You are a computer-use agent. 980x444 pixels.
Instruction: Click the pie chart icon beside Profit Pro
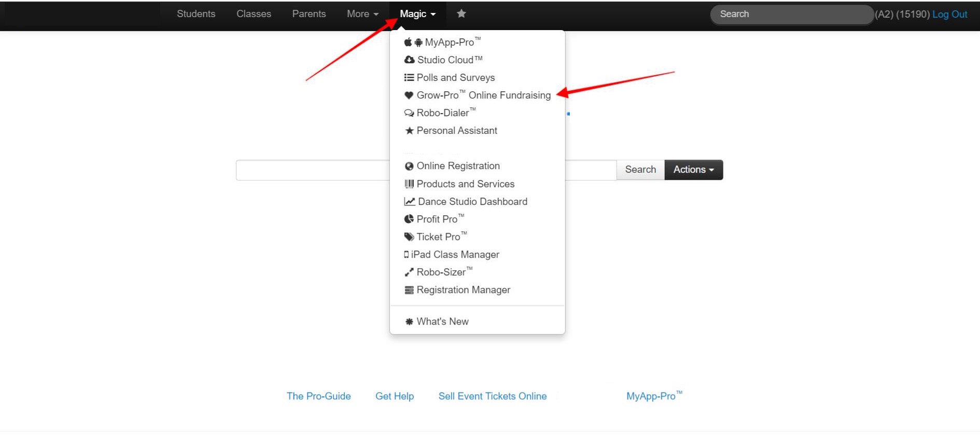click(x=409, y=219)
